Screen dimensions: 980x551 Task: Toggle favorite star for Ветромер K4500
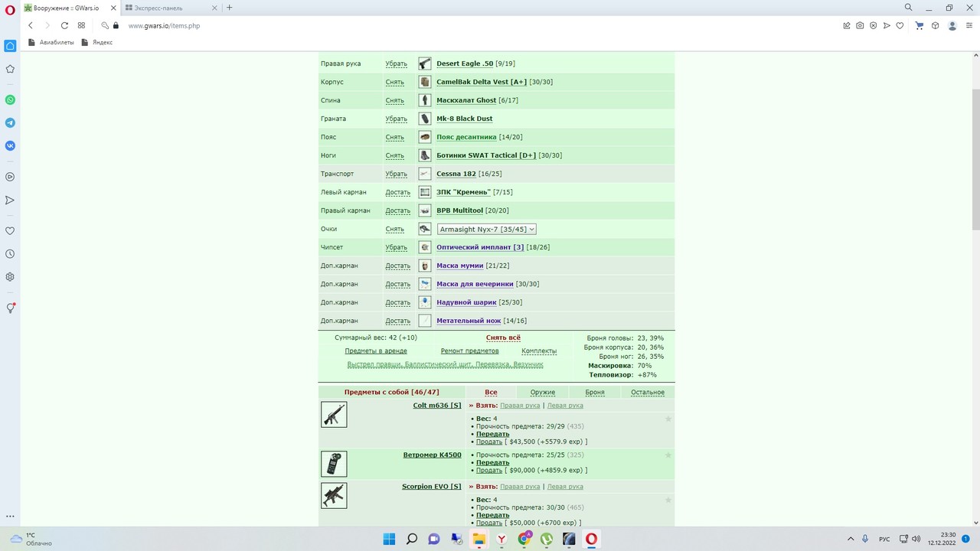click(668, 455)
